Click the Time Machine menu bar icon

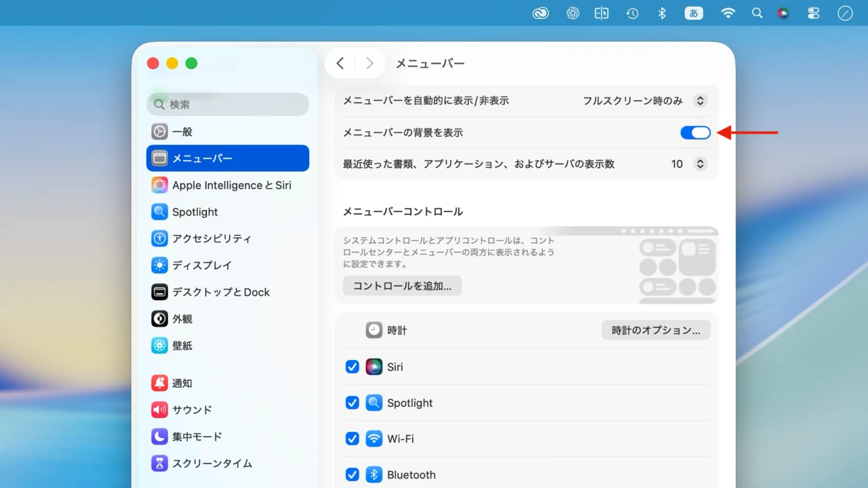tap(632, 13)
